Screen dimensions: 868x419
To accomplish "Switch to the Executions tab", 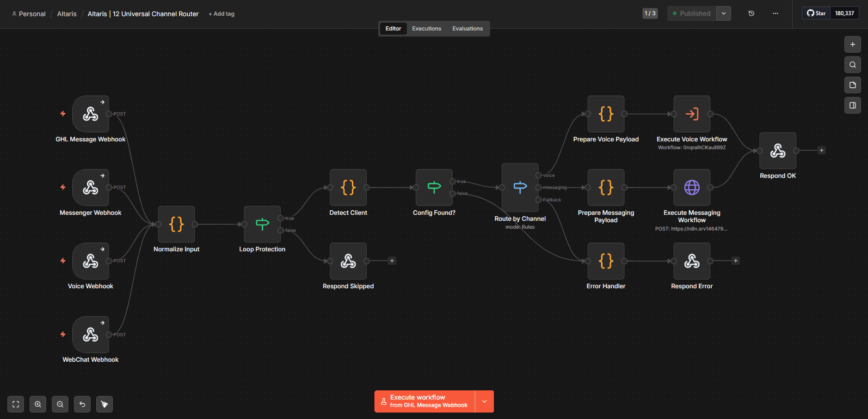I will tap(426, 28).
